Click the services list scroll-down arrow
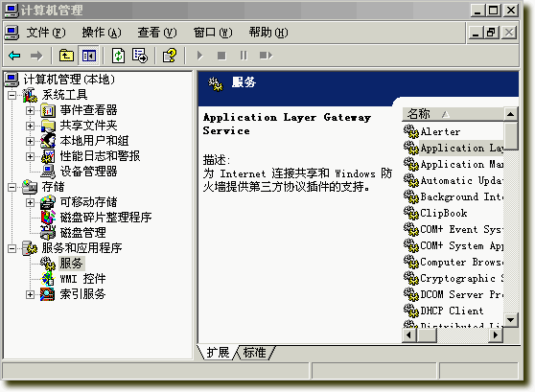Image resolution: width=535 pixels, height=392 pixels. (x=510, y=320)
